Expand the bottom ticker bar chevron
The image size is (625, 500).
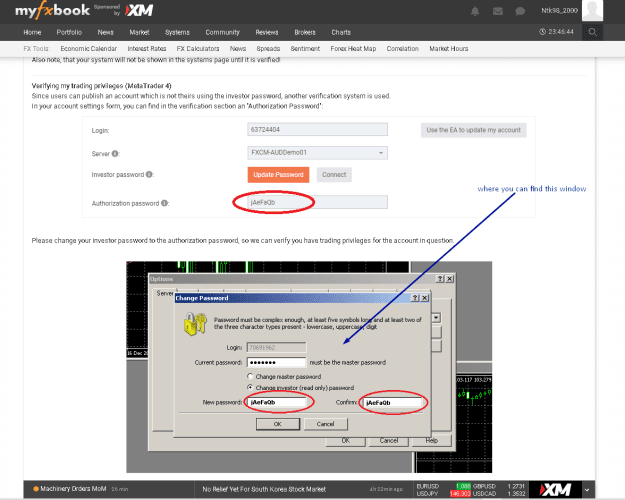tap(587, 490)
